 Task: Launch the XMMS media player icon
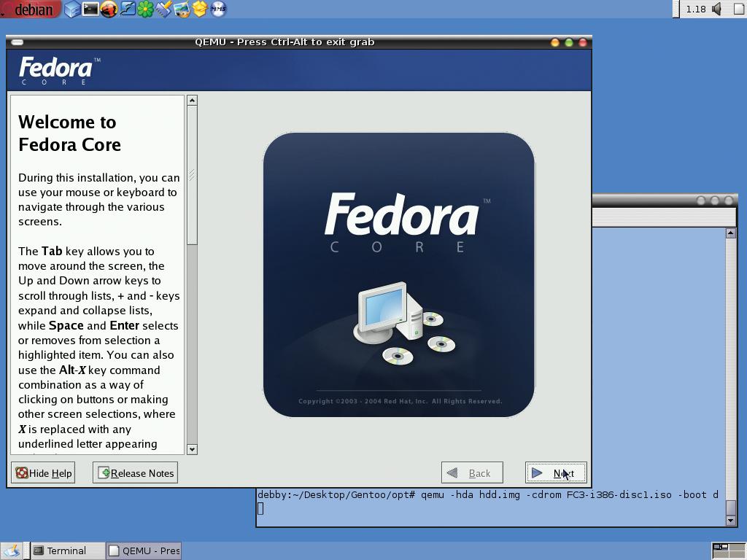point(217,9)
